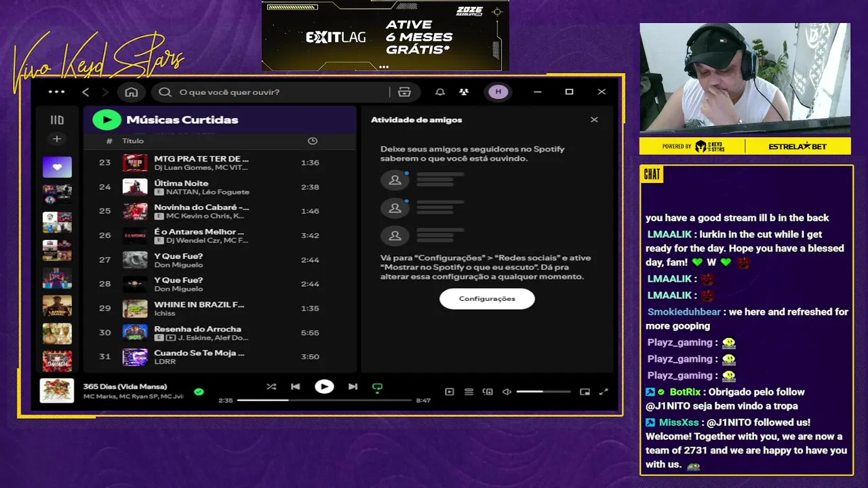Open the now-playing title '365 Dias (Vida Mansa)'
This screenshot has height=488, width=868.
125,386
